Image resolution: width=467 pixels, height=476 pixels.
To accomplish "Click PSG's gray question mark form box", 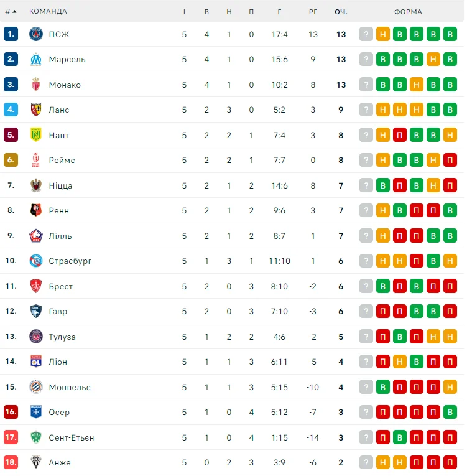I will [366, 34].
